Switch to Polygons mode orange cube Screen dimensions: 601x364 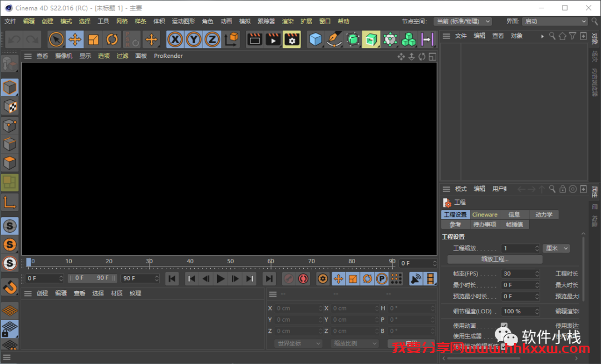pos(9,163)
